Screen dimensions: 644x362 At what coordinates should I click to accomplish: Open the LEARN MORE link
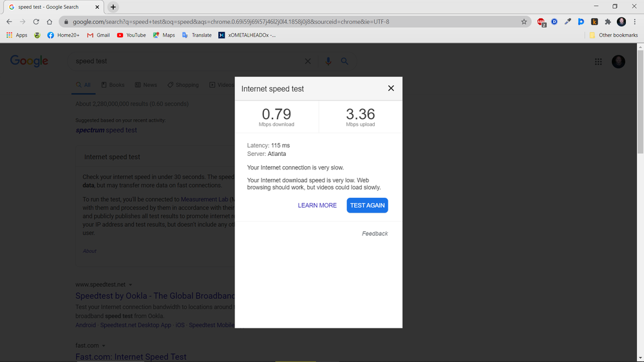point(317,205)
